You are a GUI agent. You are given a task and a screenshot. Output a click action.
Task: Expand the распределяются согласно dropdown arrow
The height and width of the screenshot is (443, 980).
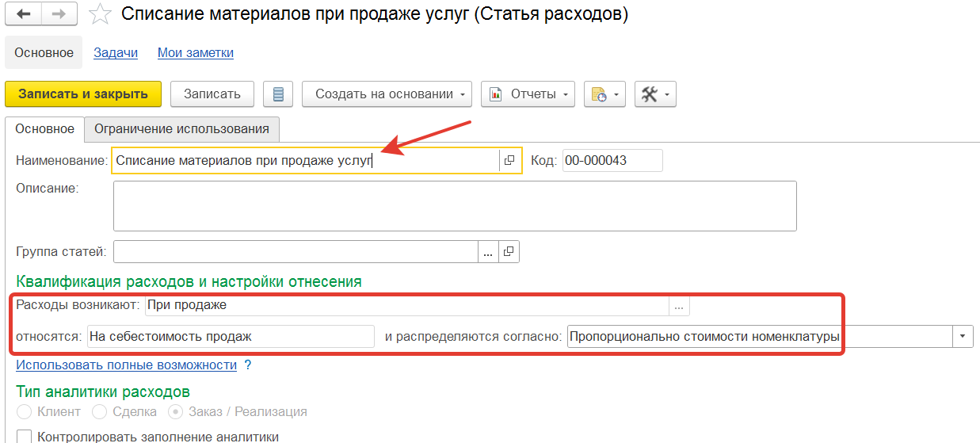(x=963, y=336)
